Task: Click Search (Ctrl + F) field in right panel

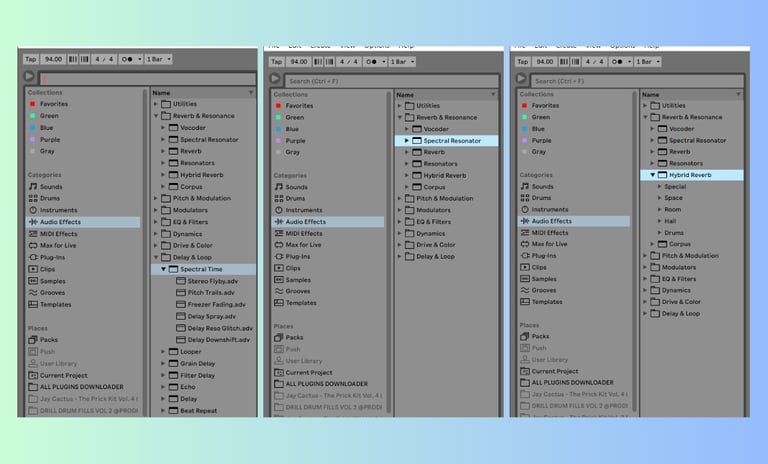Action: [637, 81]
